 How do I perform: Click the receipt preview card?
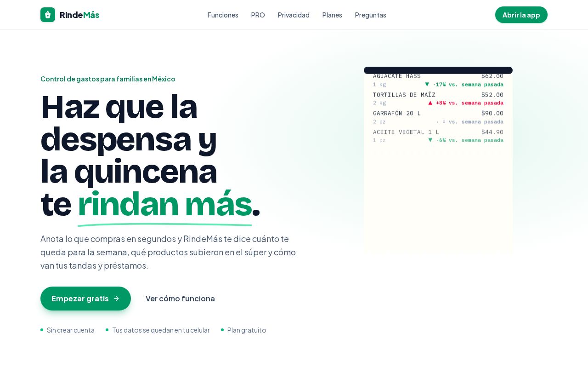438,161
